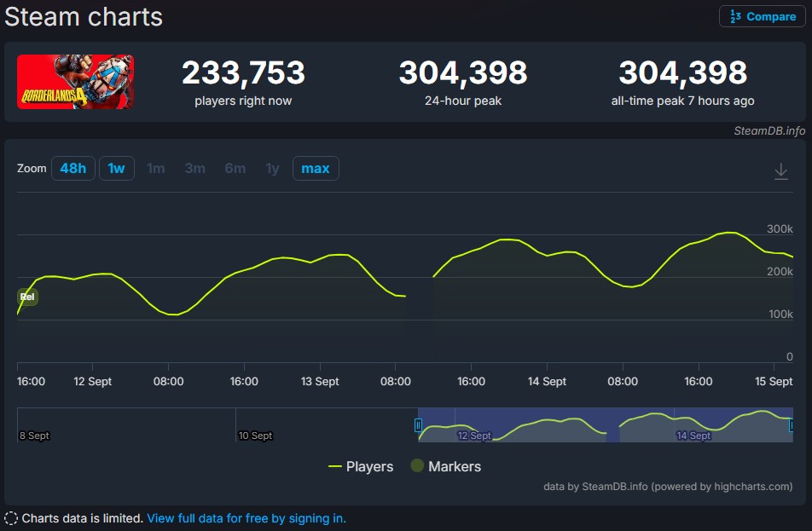
Task: Click the Rel release marker on chart
Action: point(27,297)
